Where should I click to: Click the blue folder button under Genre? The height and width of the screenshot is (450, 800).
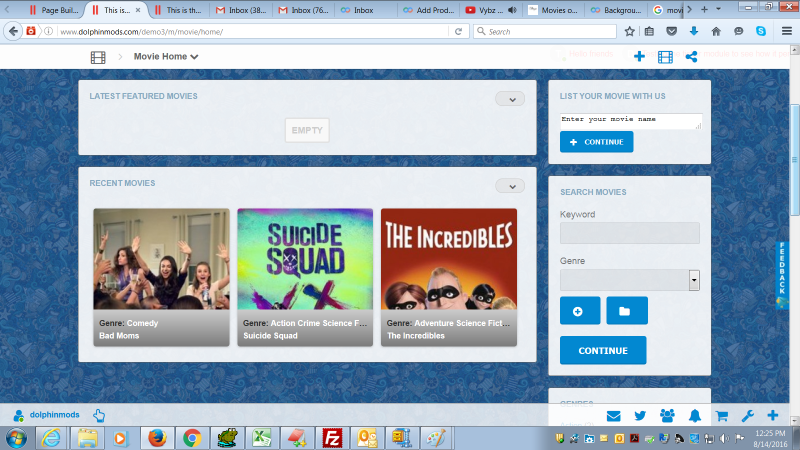tap(627, 311)
